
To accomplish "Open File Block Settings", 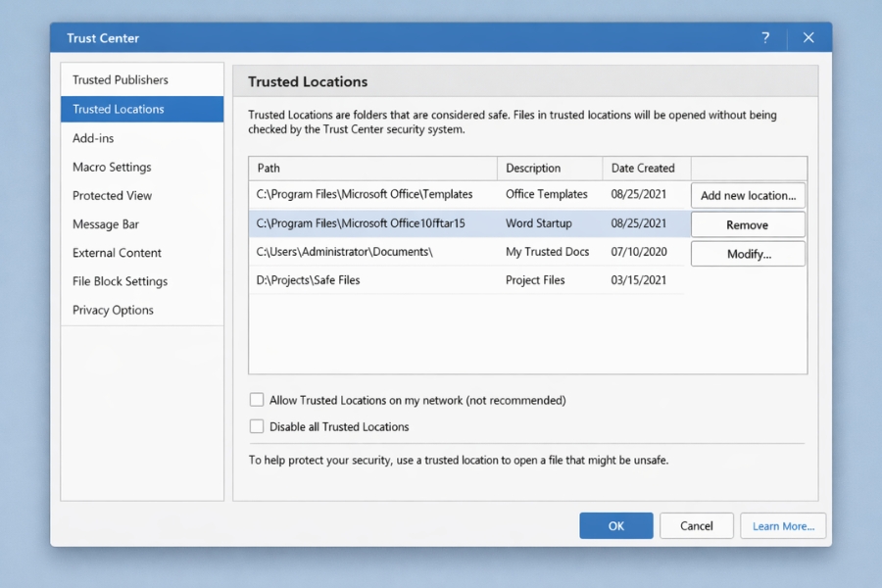I will pyautogui.click(x=120, y=281).
